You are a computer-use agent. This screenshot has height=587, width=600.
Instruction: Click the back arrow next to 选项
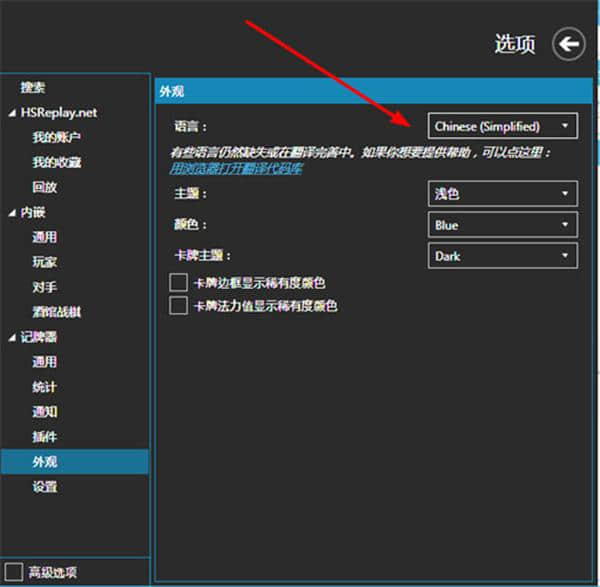[568, 43]
